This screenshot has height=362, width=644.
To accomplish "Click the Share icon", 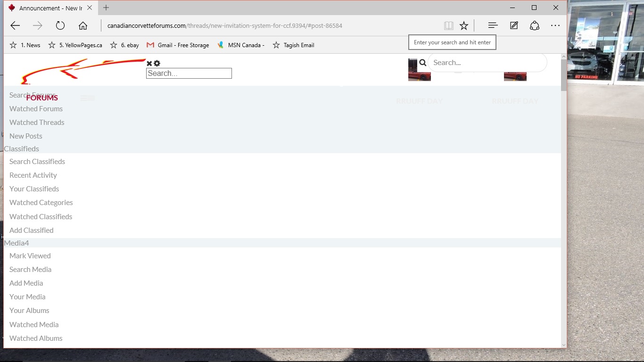I will pyautogui.click(x=534, y=25).
